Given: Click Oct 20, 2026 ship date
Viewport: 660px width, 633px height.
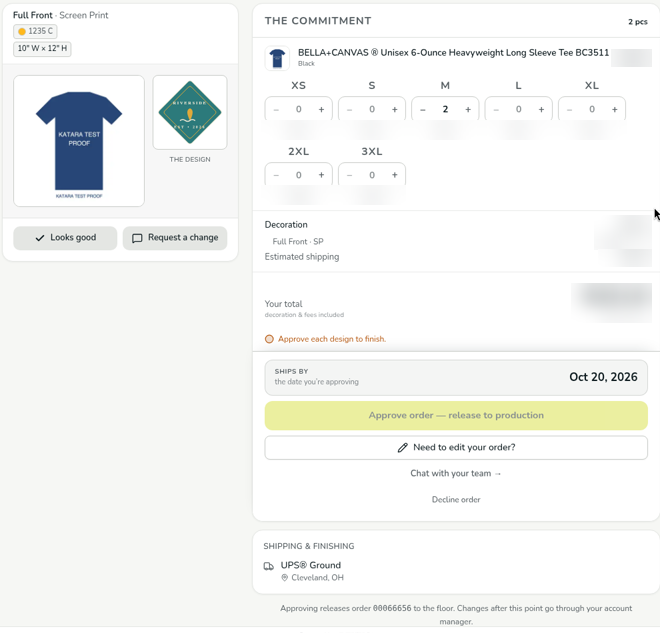Looking at the screenshot, I should (603, 377).
